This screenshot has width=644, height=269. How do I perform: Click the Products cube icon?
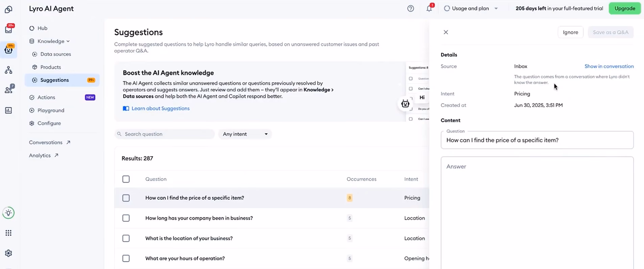click(x=34, y=67)
